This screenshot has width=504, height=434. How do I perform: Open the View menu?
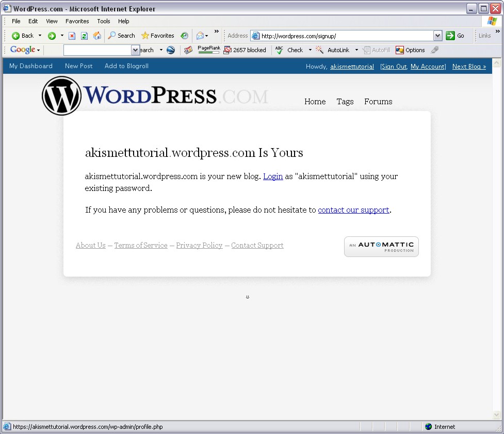pyautogui.click(x=52, y=21)
